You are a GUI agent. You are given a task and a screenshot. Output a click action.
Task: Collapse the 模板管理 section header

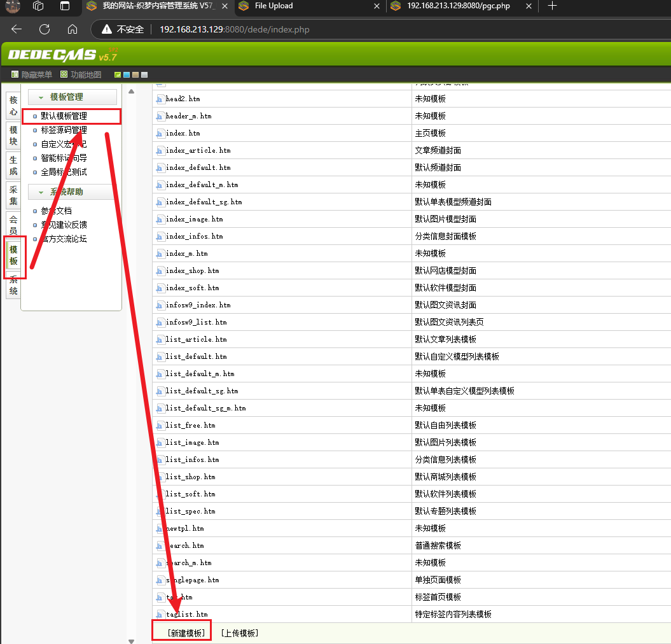pos(72,97)
